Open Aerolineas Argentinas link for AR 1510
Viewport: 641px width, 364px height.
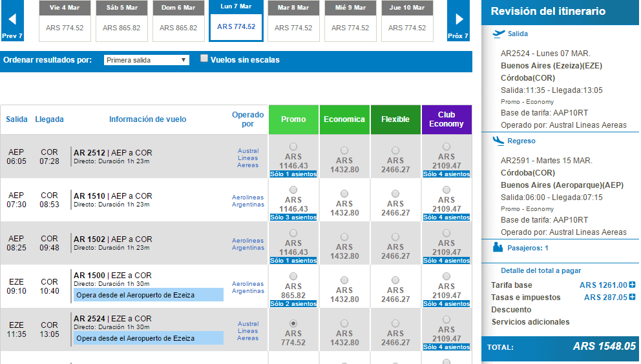[248, 201]
